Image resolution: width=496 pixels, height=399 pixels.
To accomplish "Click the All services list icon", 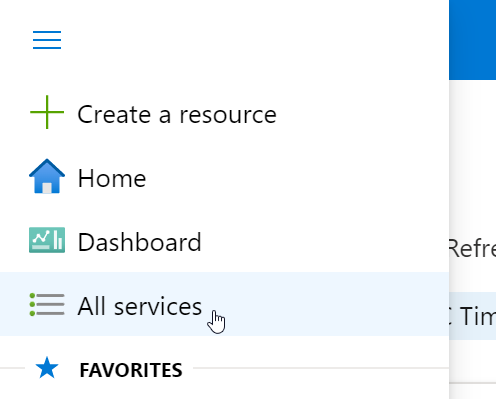I will pos(47,304).
